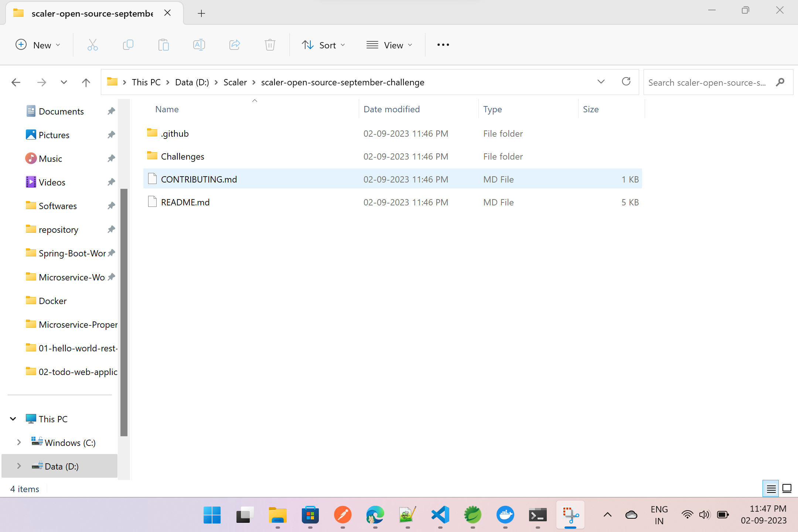Image resolution: width=798 pixels, height=532 pixels.
Task: Delete the selected file via the trash icon
Action: [x=270, y=45]
